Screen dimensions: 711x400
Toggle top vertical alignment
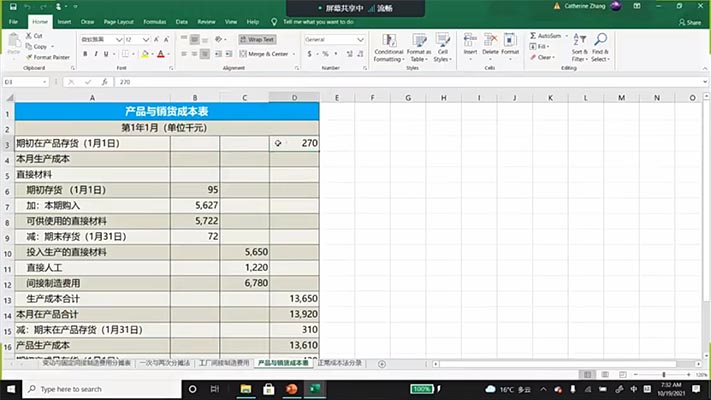pyautogui.click(x=184, y=39)
